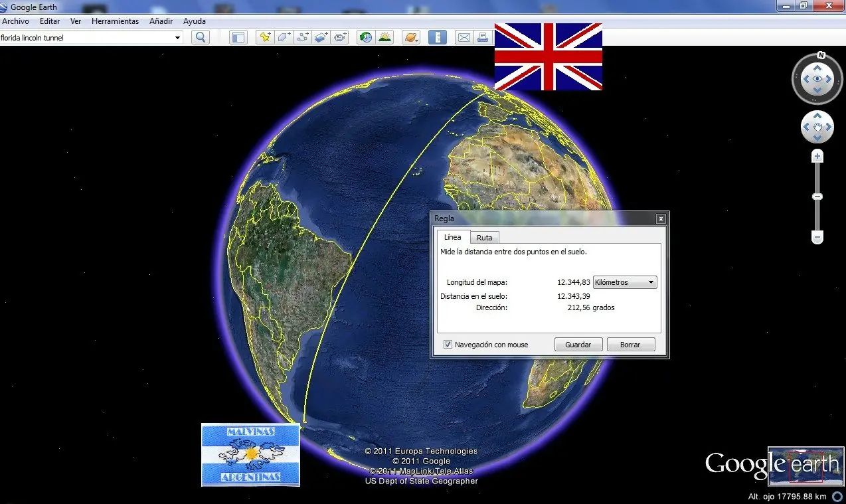Look left with the eye joystick arrow
The height and width of the screenshot is (504, 846).
(x=806, y=79)
